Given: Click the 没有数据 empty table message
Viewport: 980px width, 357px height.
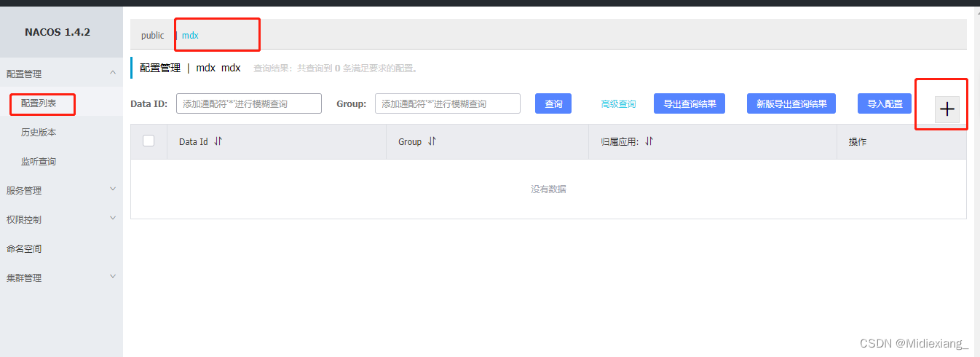Looking at the screenshot, I should [548, 189].
